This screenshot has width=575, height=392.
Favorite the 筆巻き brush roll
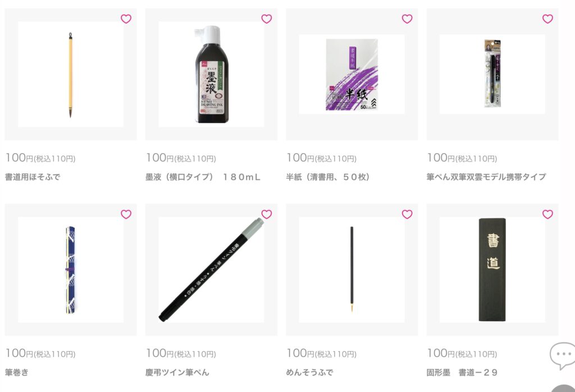[126, 214]
